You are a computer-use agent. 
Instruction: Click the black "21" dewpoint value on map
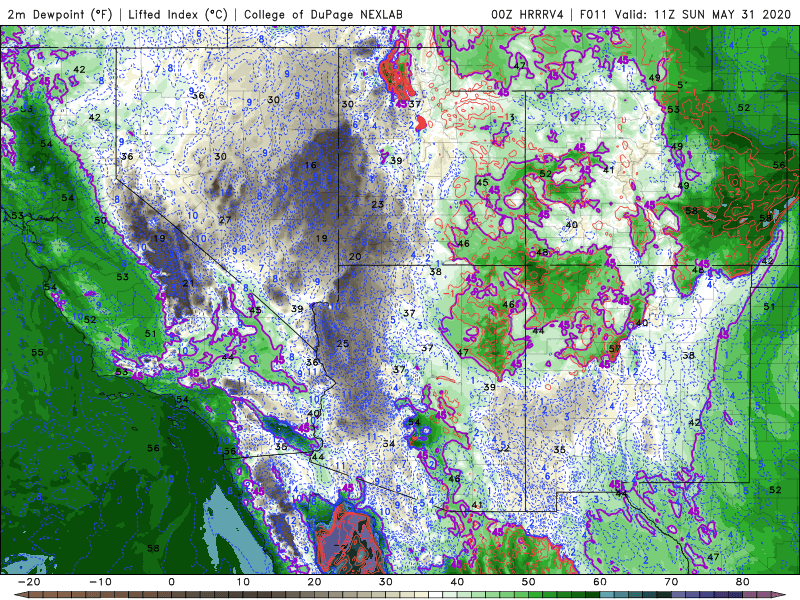[x=188, y=283]
